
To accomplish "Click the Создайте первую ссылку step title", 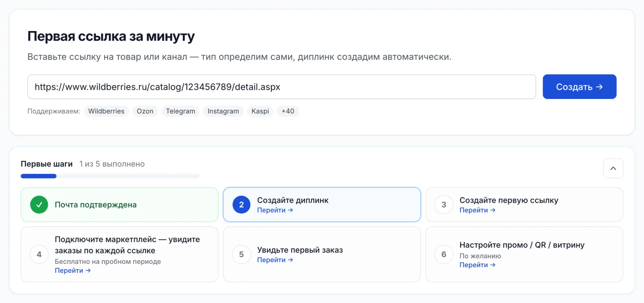I will point(509,200).
